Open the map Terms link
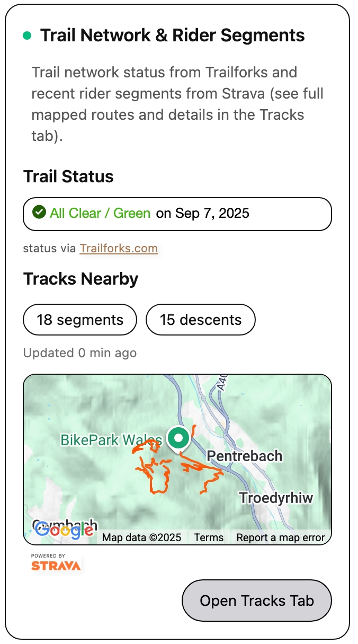 [209, 537]
